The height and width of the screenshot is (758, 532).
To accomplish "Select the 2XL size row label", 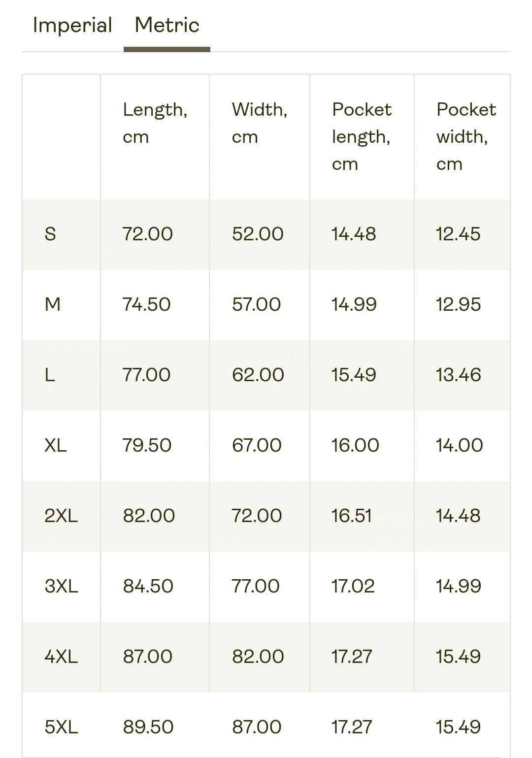I will pyautogui.click(x=61, y=516).
